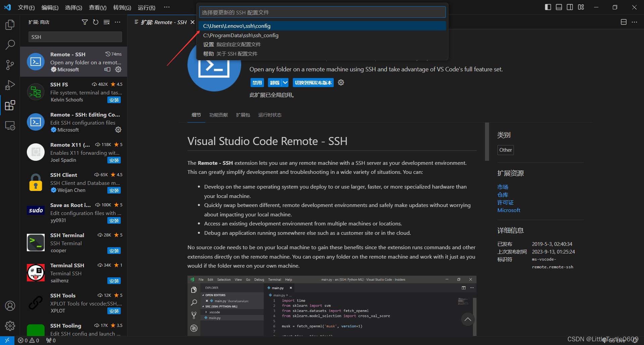Switch to 运行时状态 tab
The image size is (644, 345).
click(x=270, y=115)
